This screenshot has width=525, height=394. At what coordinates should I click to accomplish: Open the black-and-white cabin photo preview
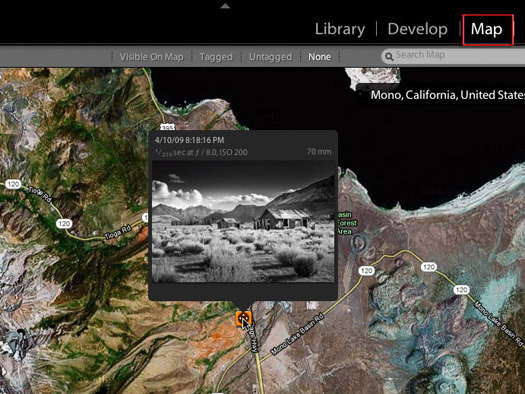pos(243,222)
